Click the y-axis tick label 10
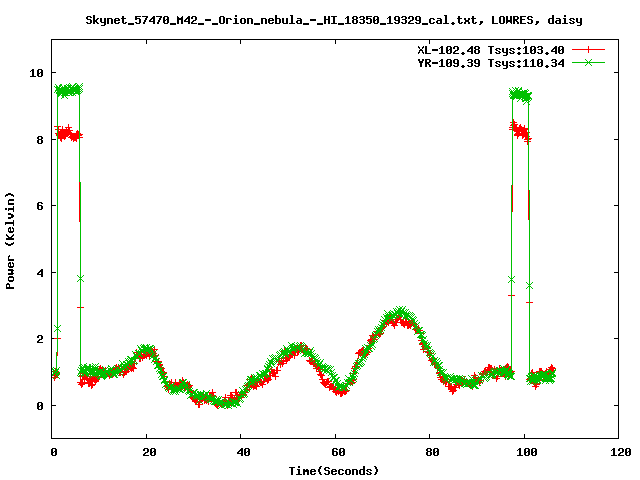 click(36, 73)
